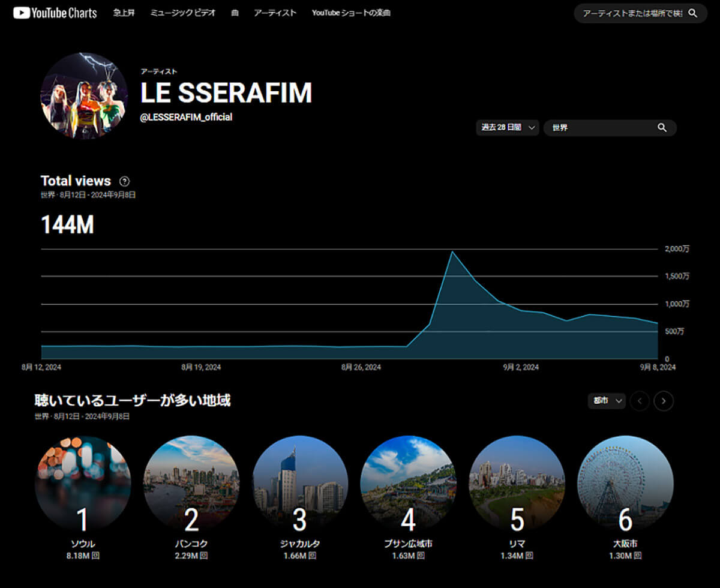This screenshot has width=720, height=588.
Task: Select the ソウル city thumbnail ranked 1
Action: pyautogui.click(x=83, y=484)
